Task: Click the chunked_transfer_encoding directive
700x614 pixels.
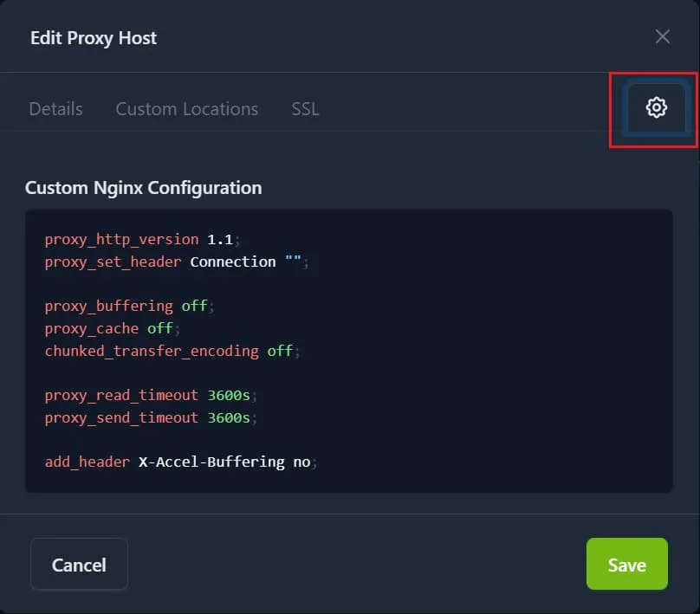Action: [x=152, y=351]
